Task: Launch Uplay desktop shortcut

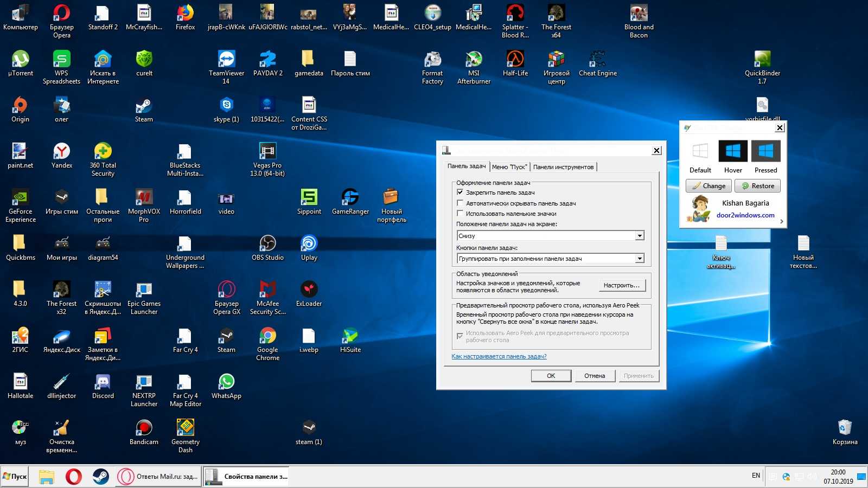Action: pyautogui.click(x=309, y=248)
